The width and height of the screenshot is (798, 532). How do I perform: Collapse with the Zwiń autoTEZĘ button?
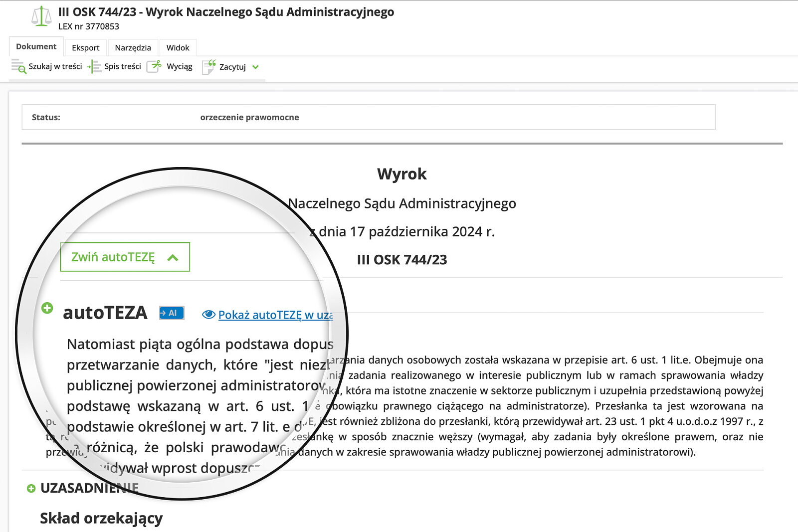[125, 257]
